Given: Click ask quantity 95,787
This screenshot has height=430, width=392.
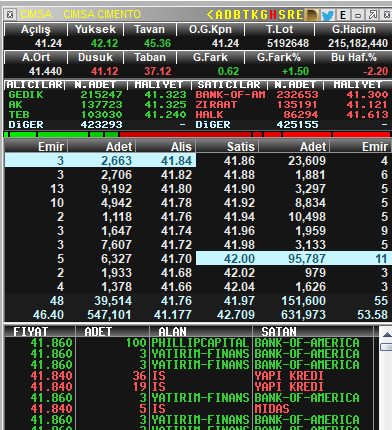Looking at the screenshot, I should click(x=307, y=259).
